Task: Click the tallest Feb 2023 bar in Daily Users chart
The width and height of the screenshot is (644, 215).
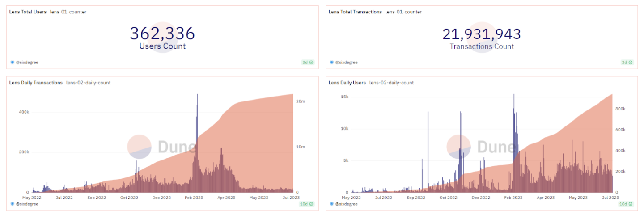Action: coord(514,143)
